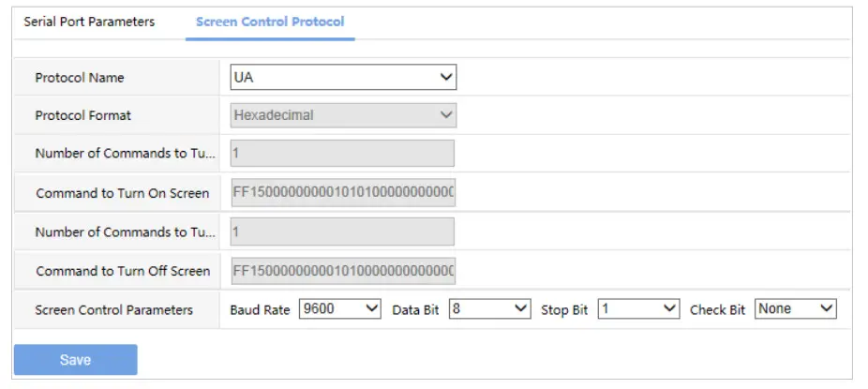Select the Screen Control Protocol tab

coord(270,22)
